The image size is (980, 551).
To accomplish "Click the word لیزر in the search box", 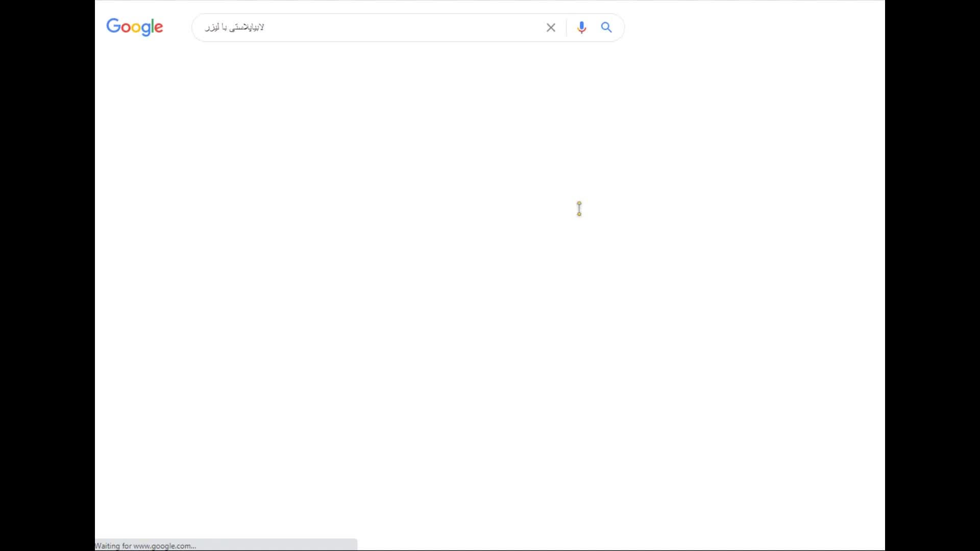I will (211, 27).
